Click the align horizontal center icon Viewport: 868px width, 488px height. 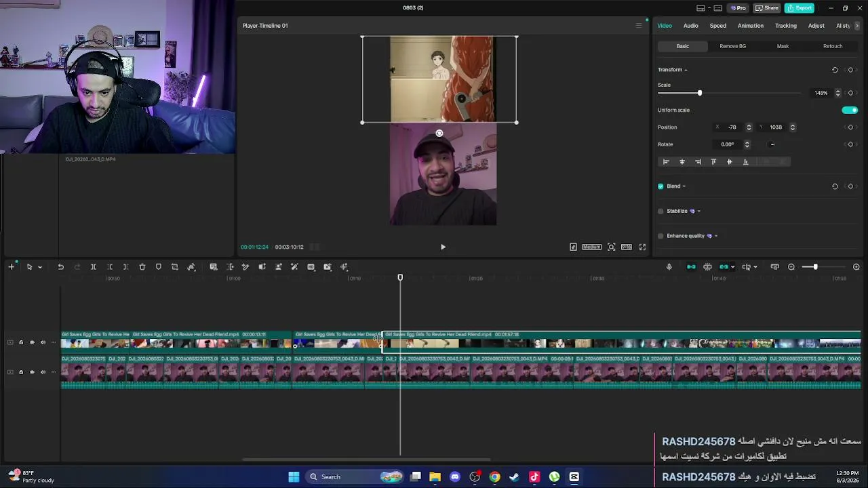coord(682,162)
